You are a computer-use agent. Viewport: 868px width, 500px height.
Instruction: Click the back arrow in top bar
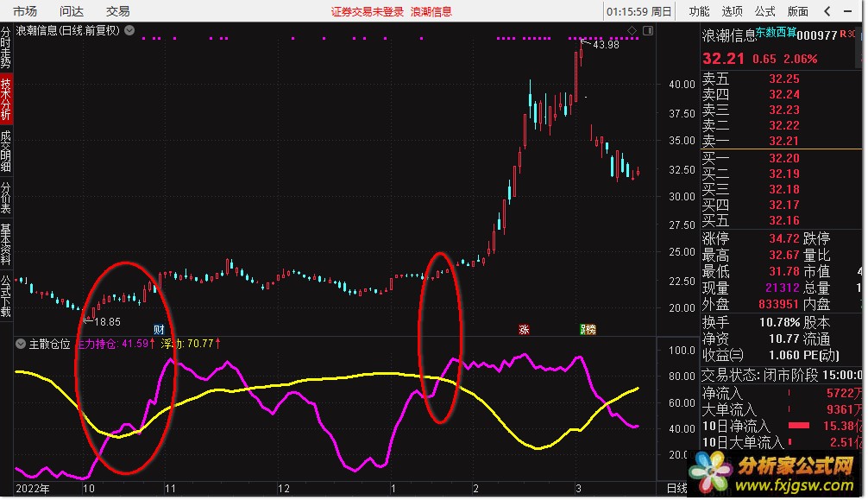(827, 11)
